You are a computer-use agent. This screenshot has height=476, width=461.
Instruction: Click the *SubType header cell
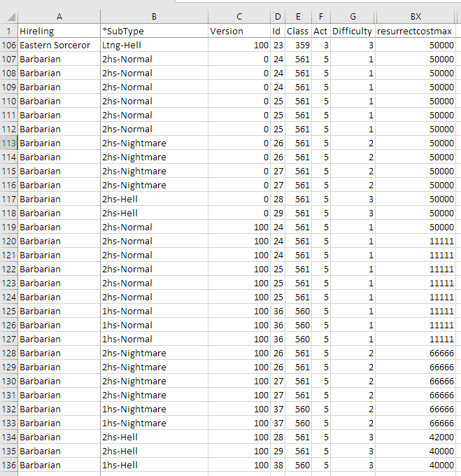(x=154, y=31)
